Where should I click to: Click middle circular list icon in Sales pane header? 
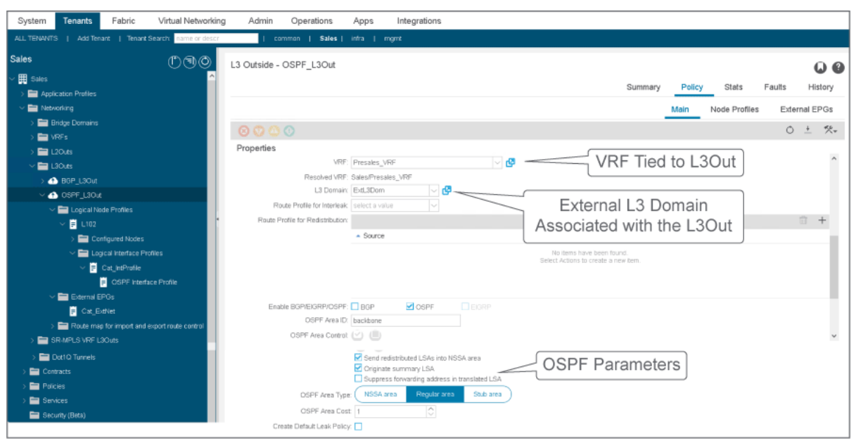coord(190,62)
